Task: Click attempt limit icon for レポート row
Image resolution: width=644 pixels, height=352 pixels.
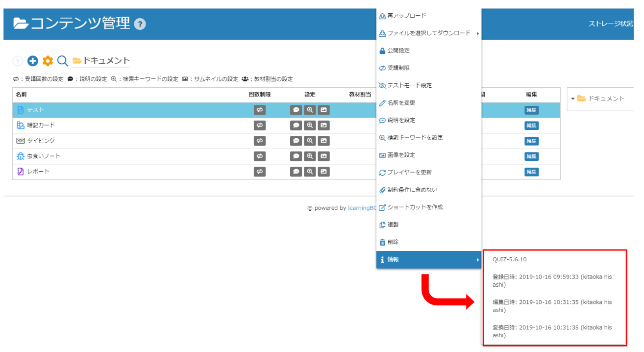Action: coord(259,172)
